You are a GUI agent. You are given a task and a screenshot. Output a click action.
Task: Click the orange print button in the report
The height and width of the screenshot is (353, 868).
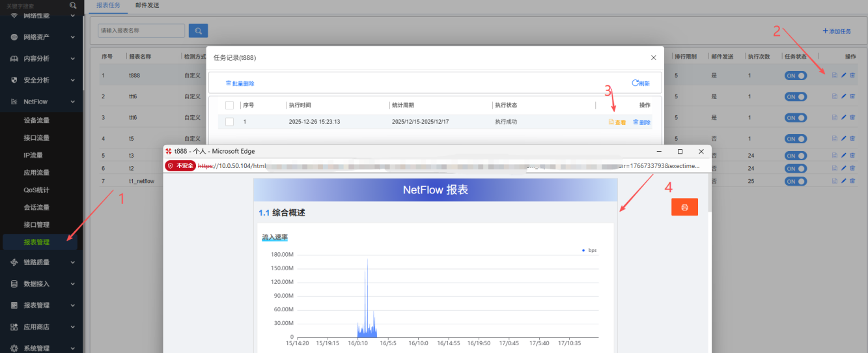click(684, 207)
